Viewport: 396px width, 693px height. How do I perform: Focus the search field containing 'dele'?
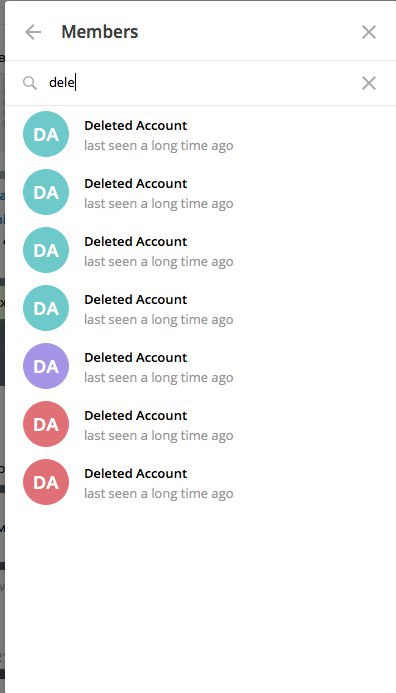[x=201, y=83]
